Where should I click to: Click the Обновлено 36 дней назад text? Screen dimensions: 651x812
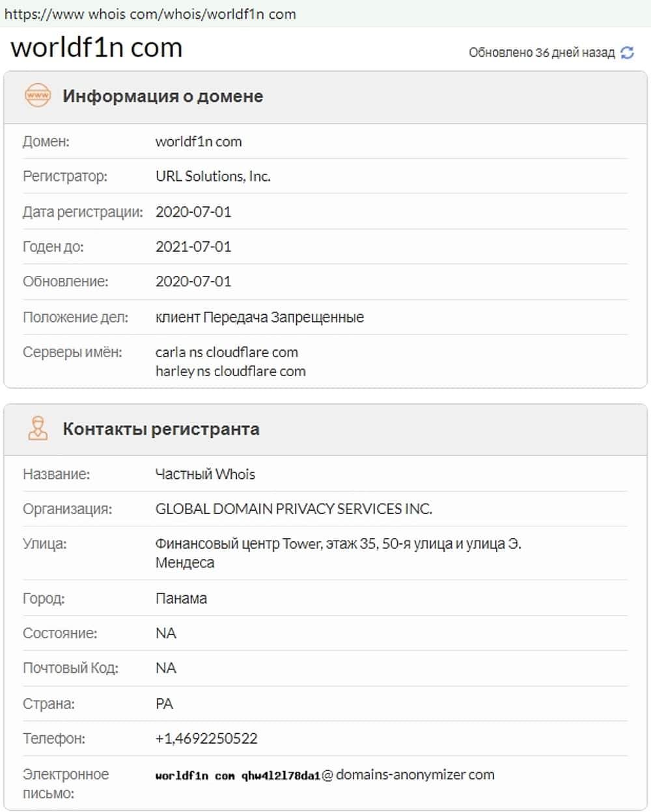click(542, 53)
